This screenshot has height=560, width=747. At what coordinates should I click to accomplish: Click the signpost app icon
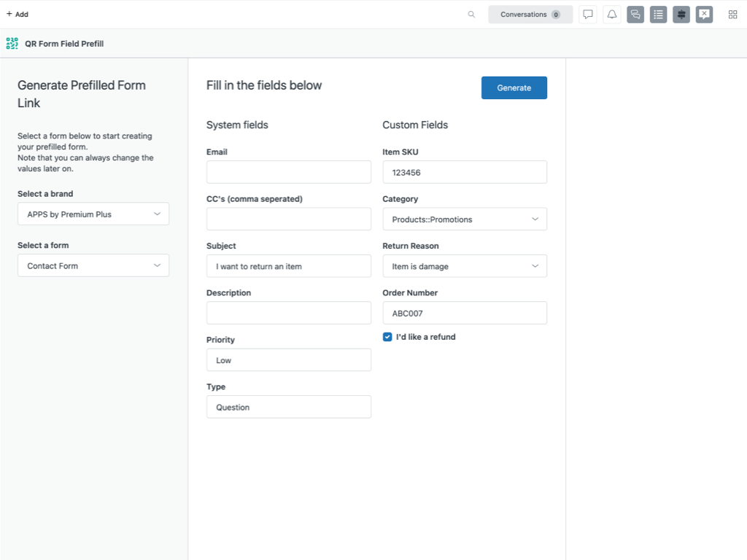[681, 15]
